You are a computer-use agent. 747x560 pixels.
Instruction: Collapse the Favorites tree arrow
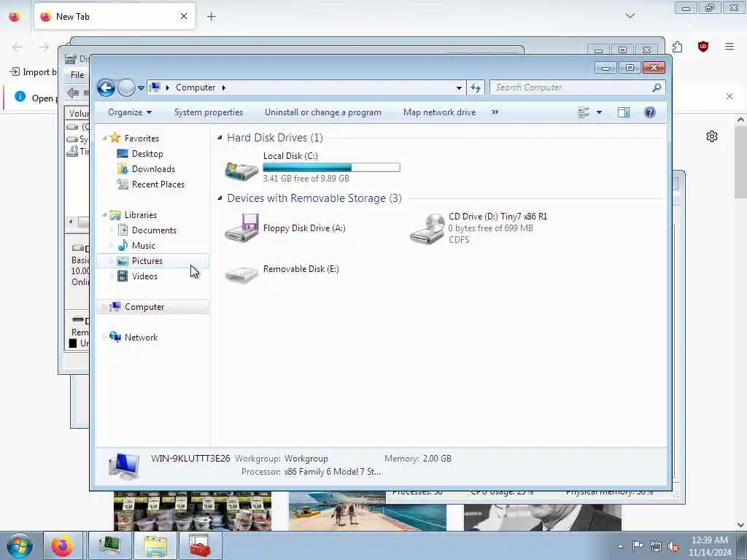[104, 138]
